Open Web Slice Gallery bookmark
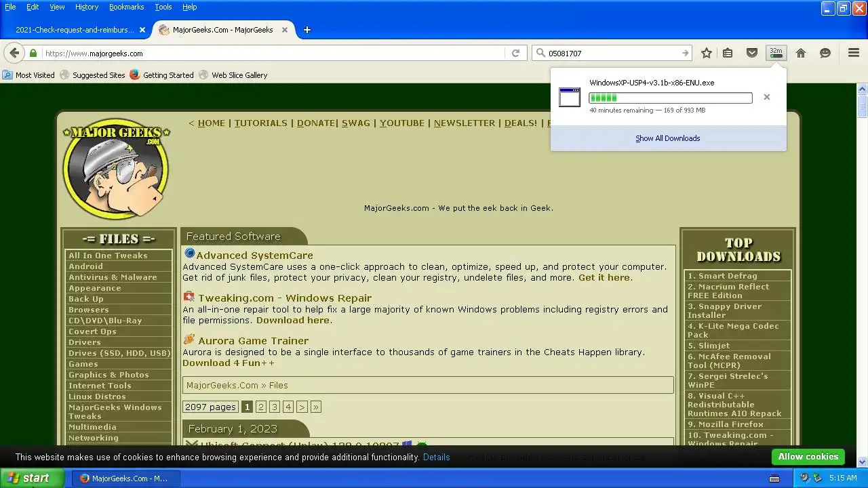 click(x=233, y=75)
